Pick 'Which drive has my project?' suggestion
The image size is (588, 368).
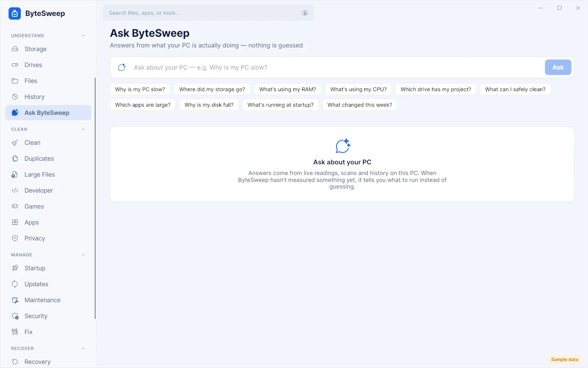[x=436, y=90]
